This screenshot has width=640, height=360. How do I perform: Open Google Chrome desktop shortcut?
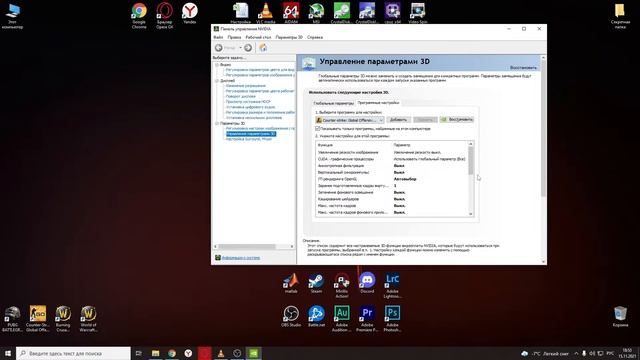[x=139, y=16]
